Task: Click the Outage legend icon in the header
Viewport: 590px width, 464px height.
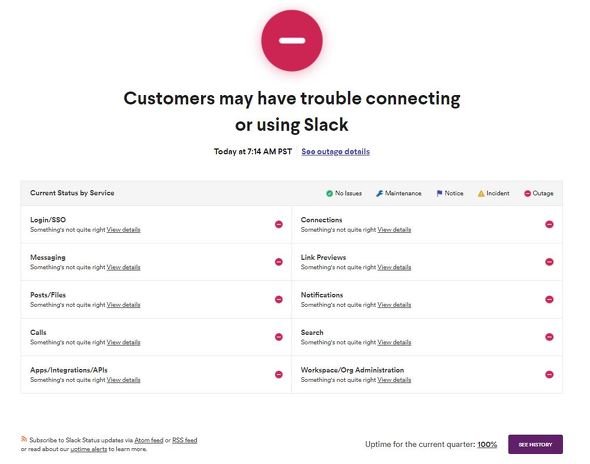Action: pyautogui.click(x=528, y=193)
